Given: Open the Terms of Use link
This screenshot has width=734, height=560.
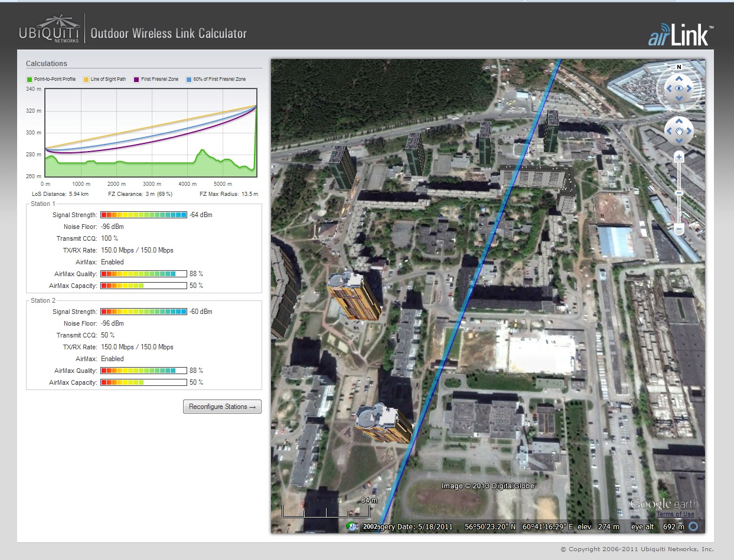Looking at the screenshot, I should [675, 515].
